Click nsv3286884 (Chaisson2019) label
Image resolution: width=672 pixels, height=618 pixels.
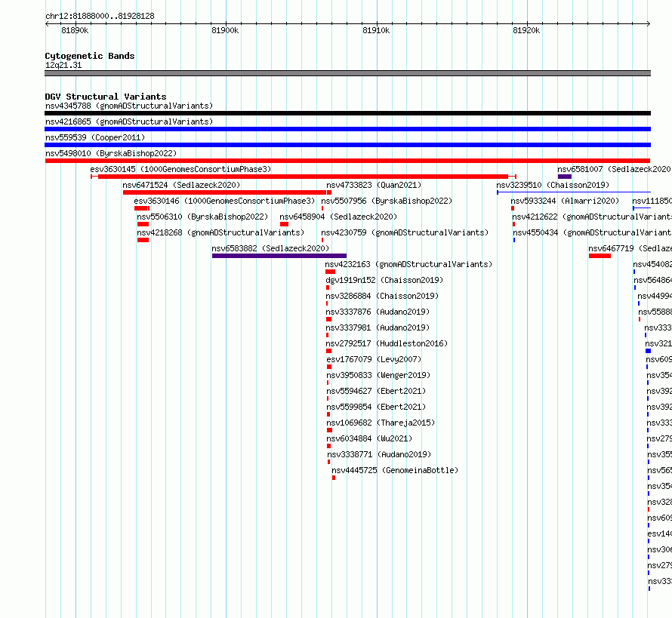pos(382,296)
